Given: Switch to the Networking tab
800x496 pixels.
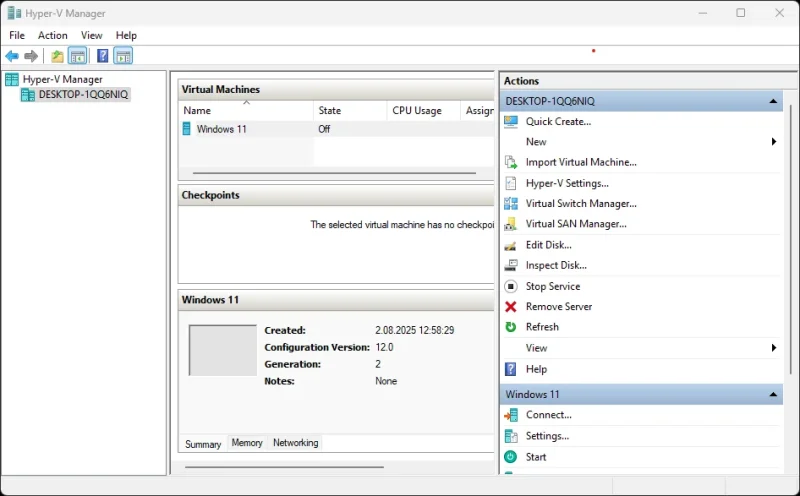Looking at the screenshot, I should point(295,442).
